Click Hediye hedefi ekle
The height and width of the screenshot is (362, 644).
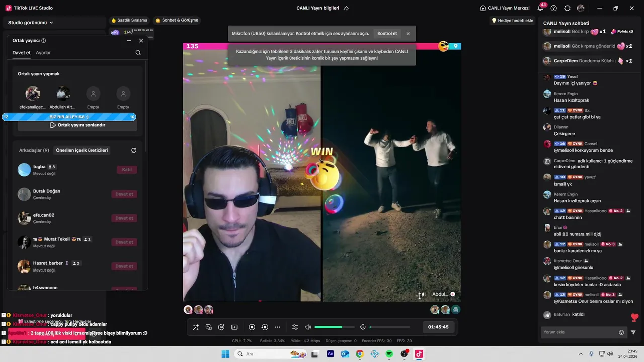[512, 21]
